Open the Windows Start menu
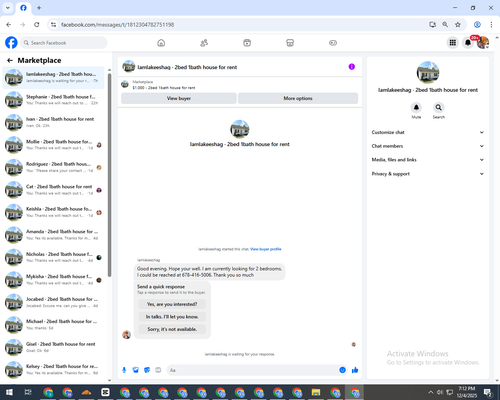The width and height of the screenshot is (500, 400). pyautogui.click(x=9, y=392)
